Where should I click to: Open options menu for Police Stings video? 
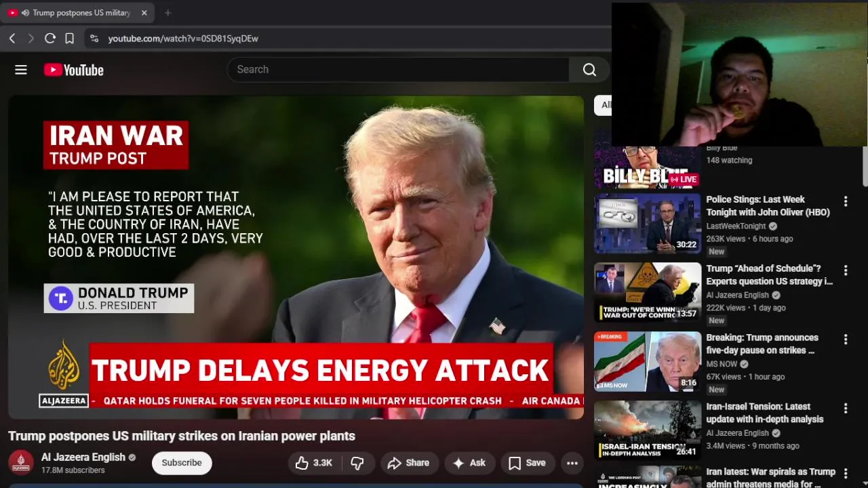pyautogui.click(x=846, y=201)
